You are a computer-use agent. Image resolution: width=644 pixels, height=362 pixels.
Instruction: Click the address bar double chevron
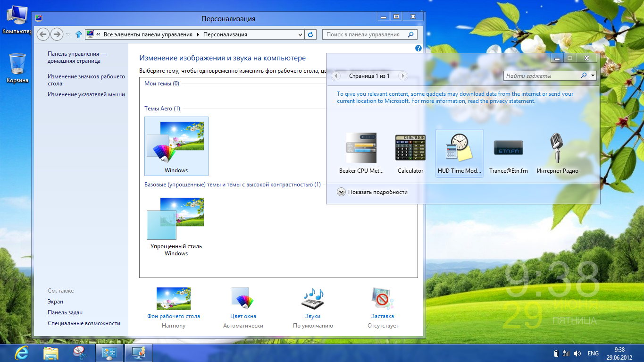coord(98,34)
